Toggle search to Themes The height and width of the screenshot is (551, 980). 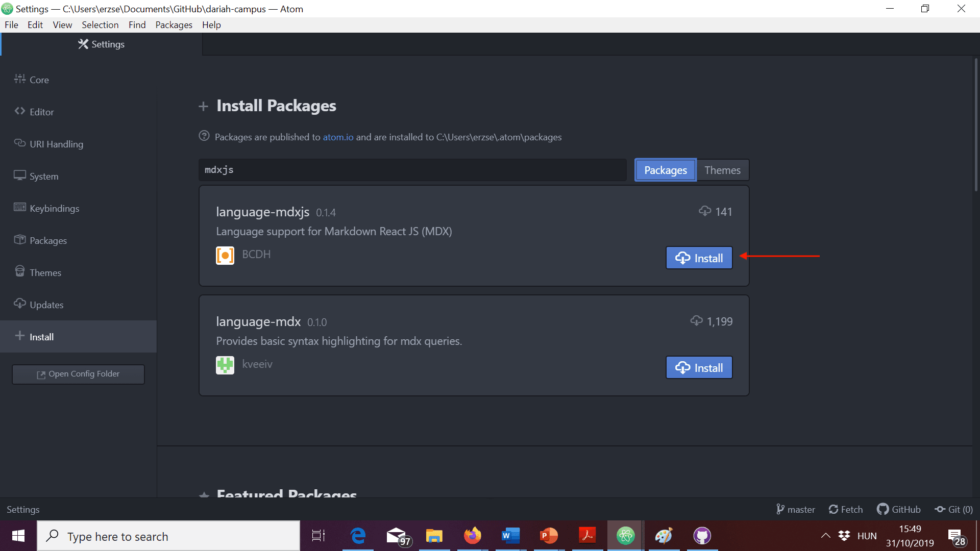(x=722, y=170)
